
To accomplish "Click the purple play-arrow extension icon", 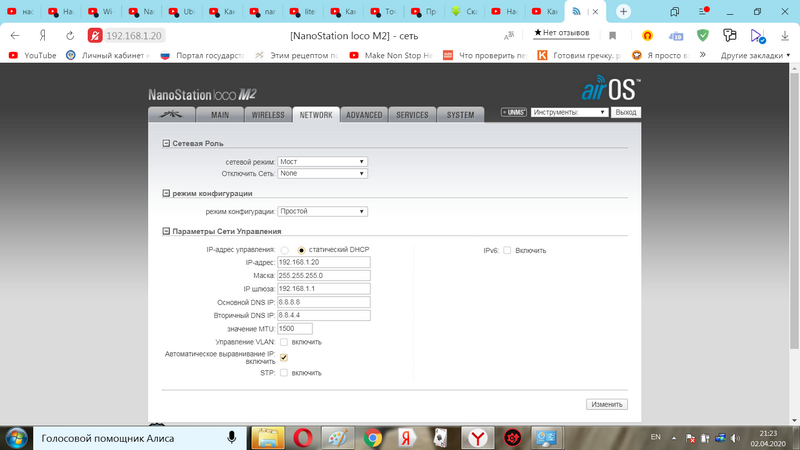I will (x=758, y=36).
